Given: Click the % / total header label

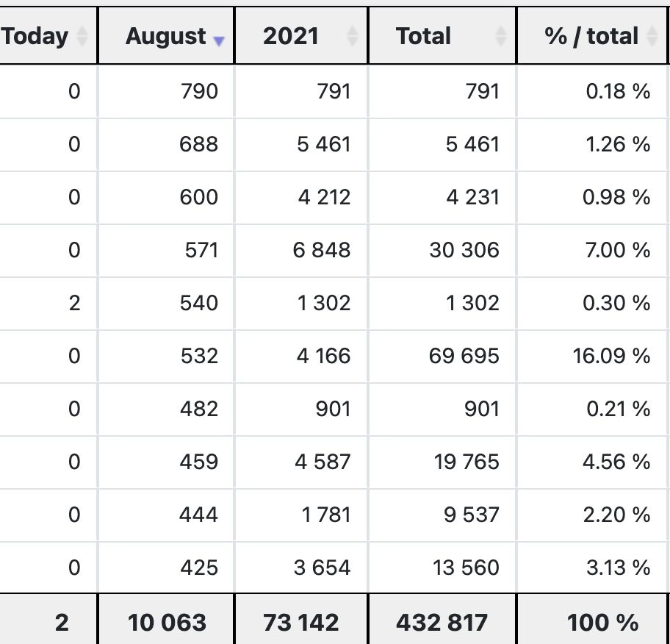Looking at the screenshot, I should pyautogui.click(x=591, y=36).
